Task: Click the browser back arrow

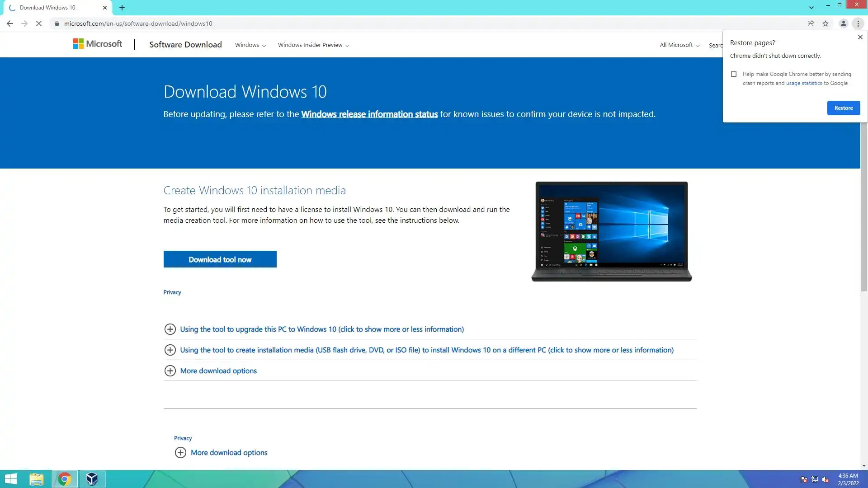Action: (x=9, y=23)
